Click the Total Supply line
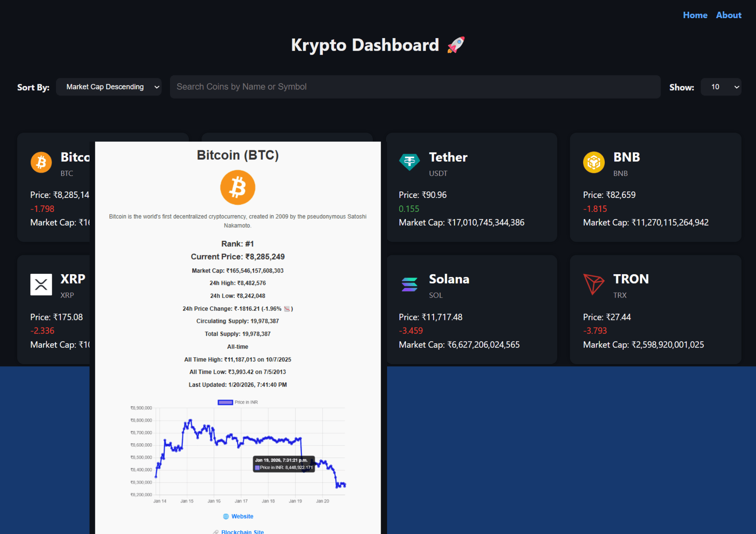This screenshot has width=756, height=534. pos(238,334)
